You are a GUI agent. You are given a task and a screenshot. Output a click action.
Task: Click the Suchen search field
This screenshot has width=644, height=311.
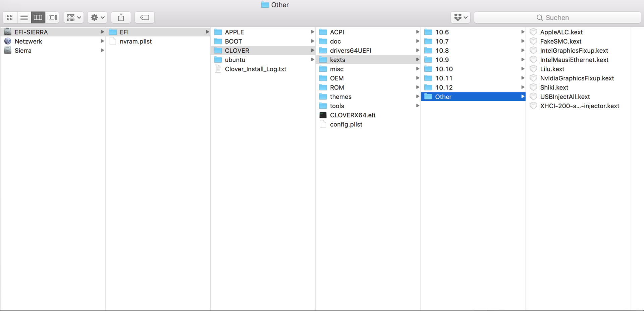[557, 17]
